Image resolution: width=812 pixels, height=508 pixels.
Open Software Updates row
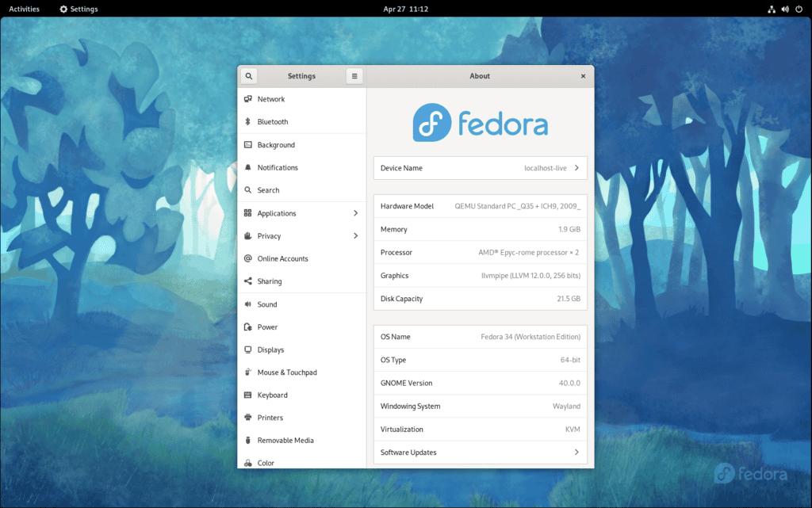click(480, 453)
